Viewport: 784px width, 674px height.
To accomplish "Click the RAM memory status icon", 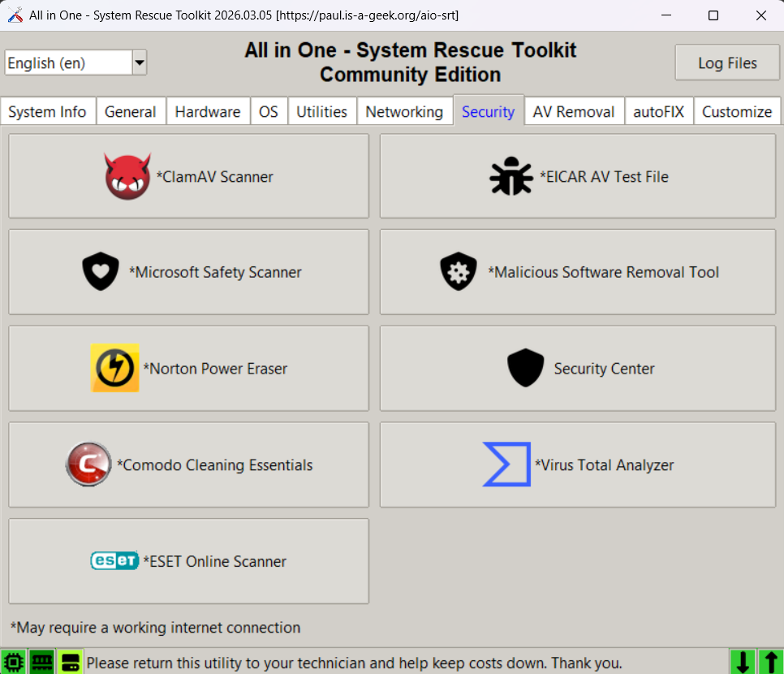I will pyautogui.click(x=41, y=662).
